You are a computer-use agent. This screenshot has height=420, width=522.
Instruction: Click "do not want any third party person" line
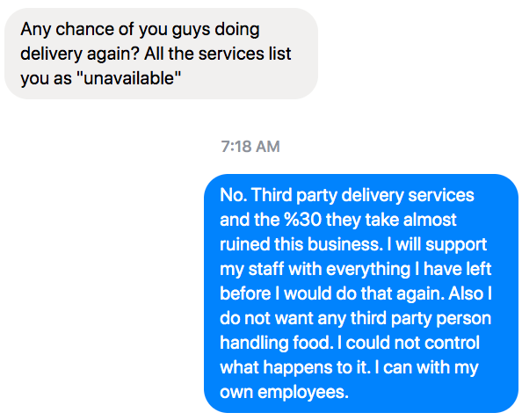pos(356,318)
